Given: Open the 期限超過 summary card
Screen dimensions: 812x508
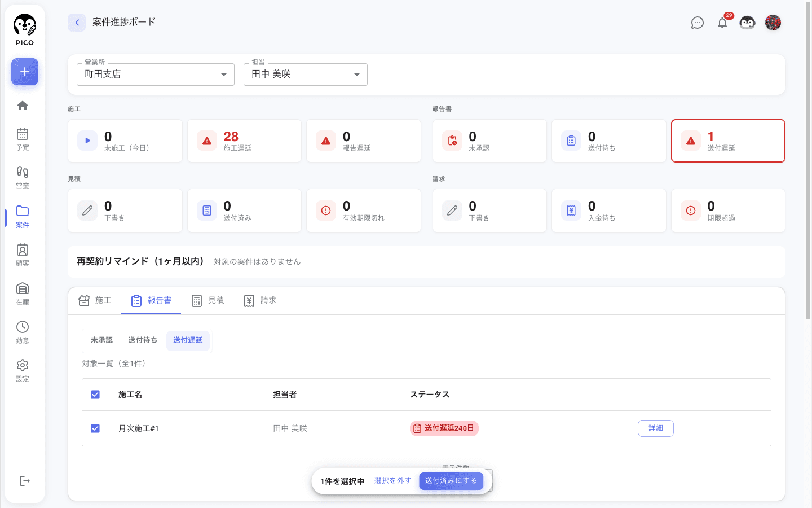Looking at the screenshot, I should [x=728, y=211].
